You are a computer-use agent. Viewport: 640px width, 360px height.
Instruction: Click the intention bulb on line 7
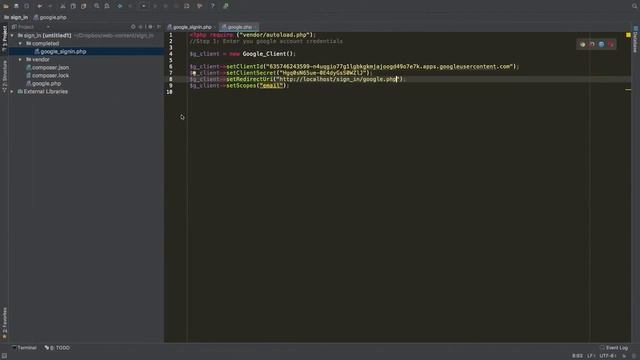(x=194, y=73)
